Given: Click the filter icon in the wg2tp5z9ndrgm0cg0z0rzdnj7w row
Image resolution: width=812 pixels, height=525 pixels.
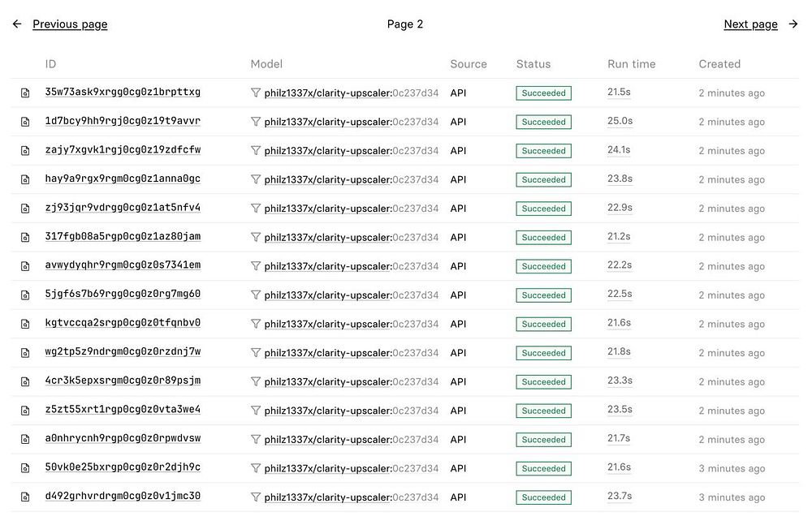Looking at the screenshot, I should pos(256,353).
